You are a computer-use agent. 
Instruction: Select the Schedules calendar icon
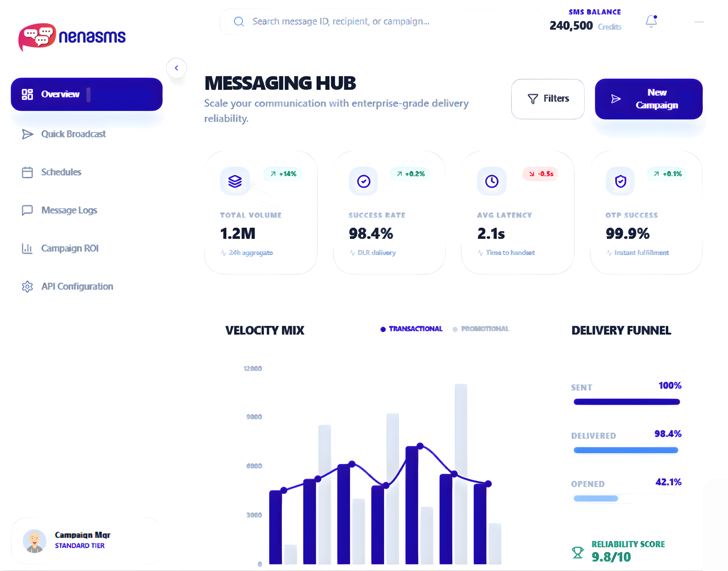(27, 172)
